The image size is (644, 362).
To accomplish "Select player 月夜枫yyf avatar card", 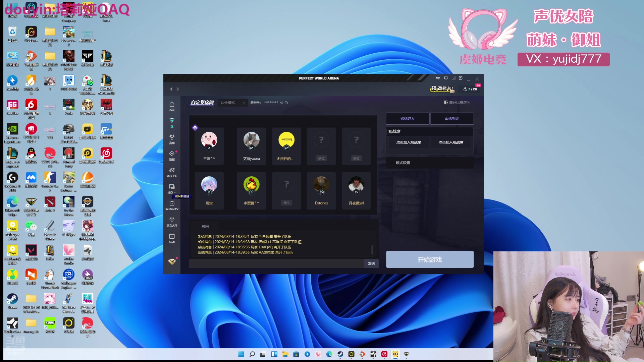I will (x=356, y=191).
